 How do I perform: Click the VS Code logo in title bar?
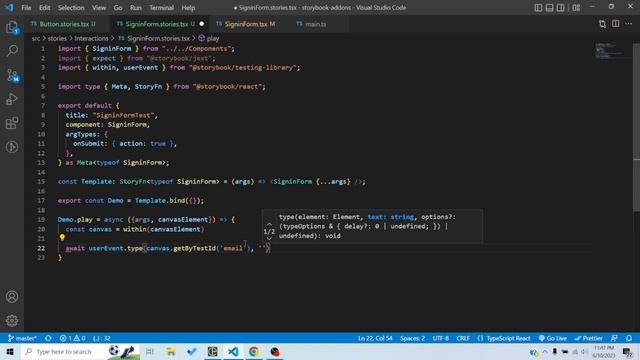[9, 8]
